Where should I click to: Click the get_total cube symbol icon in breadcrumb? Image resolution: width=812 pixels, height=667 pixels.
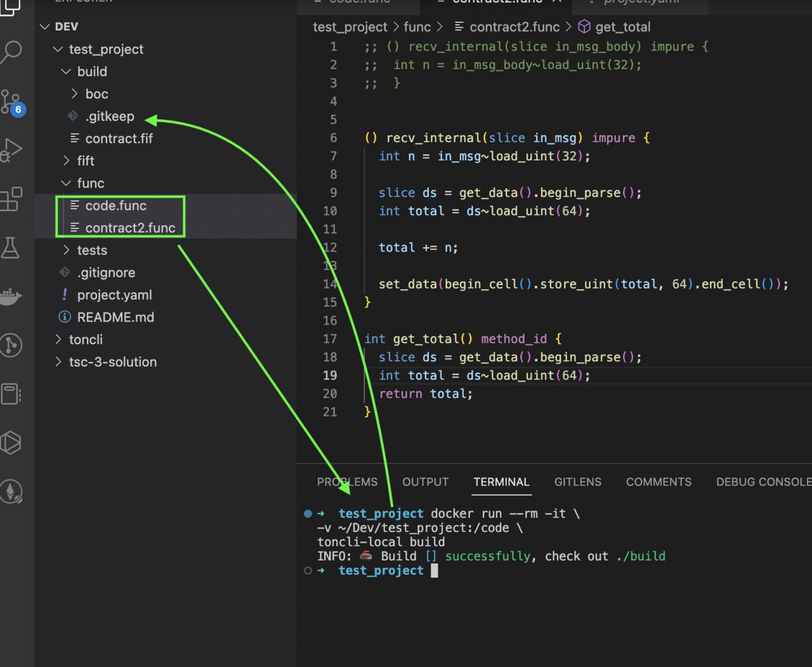584,27
